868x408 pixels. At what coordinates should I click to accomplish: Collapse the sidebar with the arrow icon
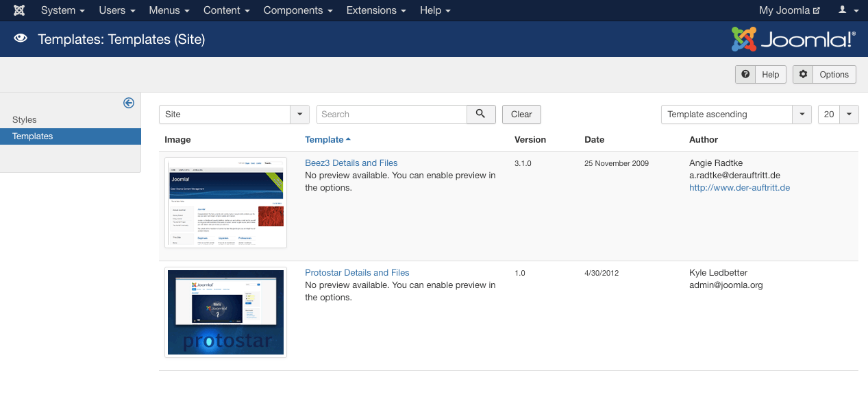(129, 103)
